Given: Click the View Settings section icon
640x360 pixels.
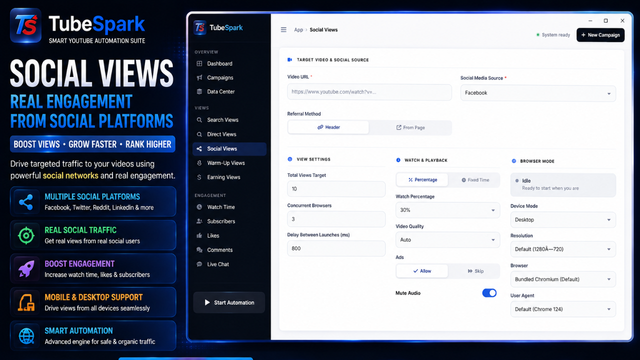Looking at the screenshot, I should [x=290, y=159].
